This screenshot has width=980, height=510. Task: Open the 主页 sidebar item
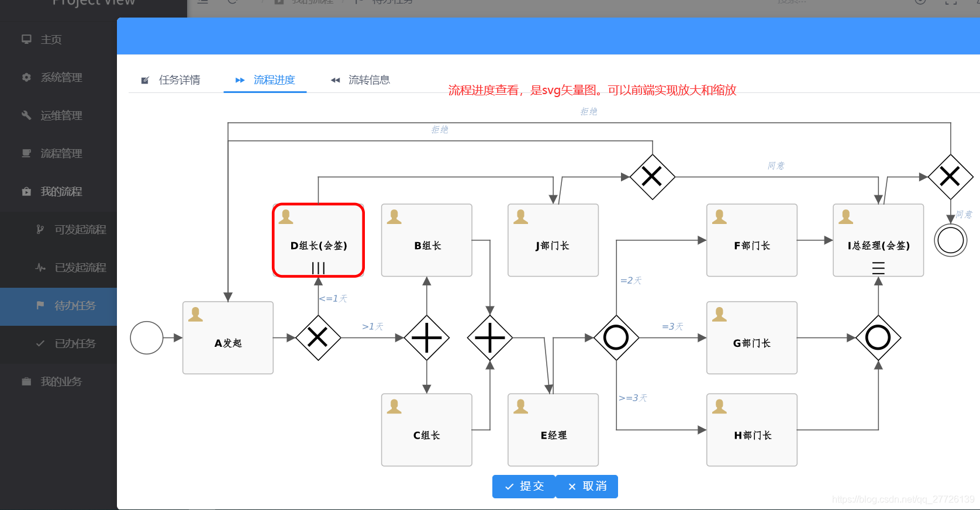pyautogui.click(x=58, y=39)
